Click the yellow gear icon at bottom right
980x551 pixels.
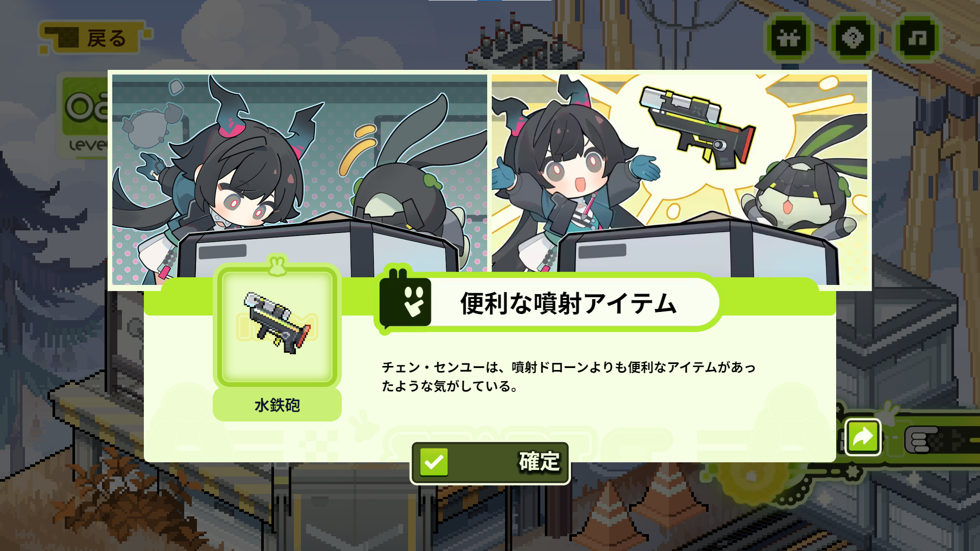pos(751,477)
